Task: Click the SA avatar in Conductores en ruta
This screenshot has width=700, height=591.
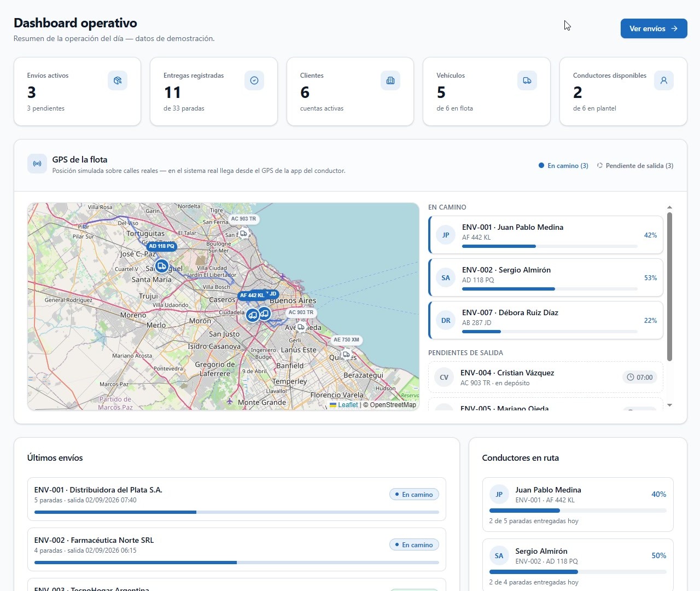Action: coord(499,556)
